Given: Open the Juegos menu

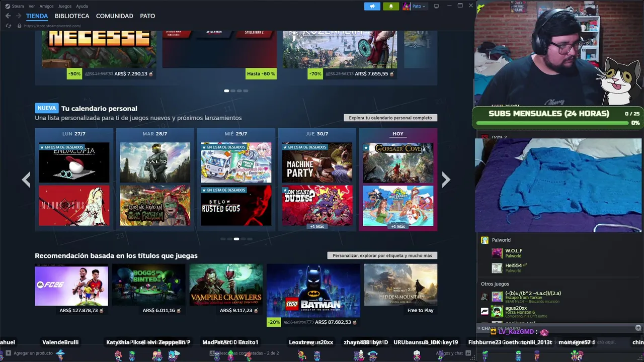Looking at the screenshot, I should coord(65,7).
